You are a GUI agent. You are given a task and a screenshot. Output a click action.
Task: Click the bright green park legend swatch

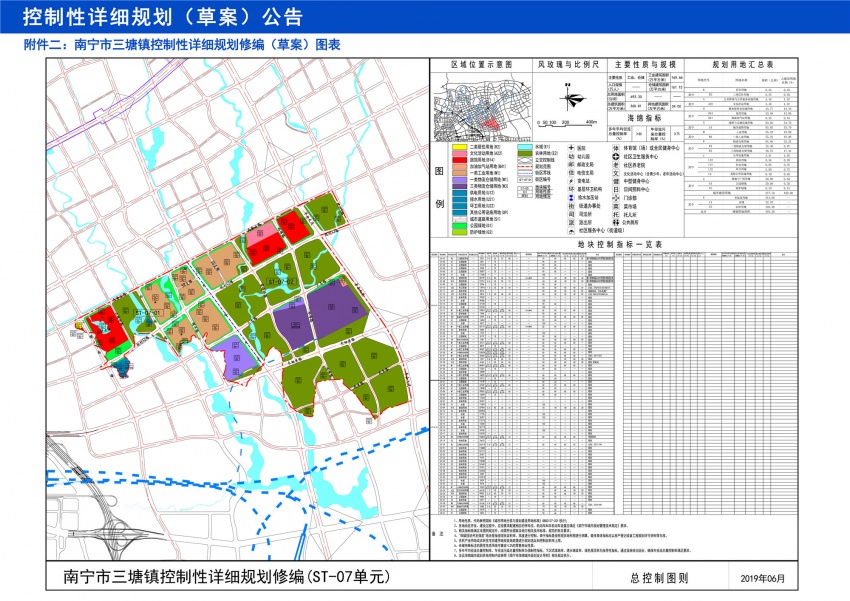coord(460,225)
